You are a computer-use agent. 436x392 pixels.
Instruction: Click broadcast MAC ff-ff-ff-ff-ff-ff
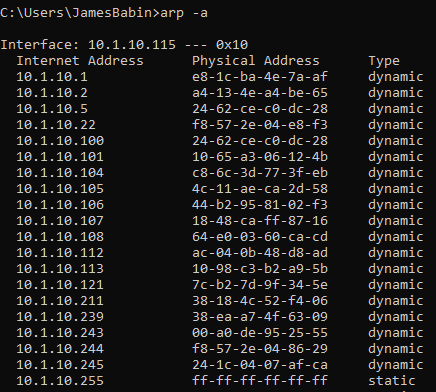(x=260, y=381)
